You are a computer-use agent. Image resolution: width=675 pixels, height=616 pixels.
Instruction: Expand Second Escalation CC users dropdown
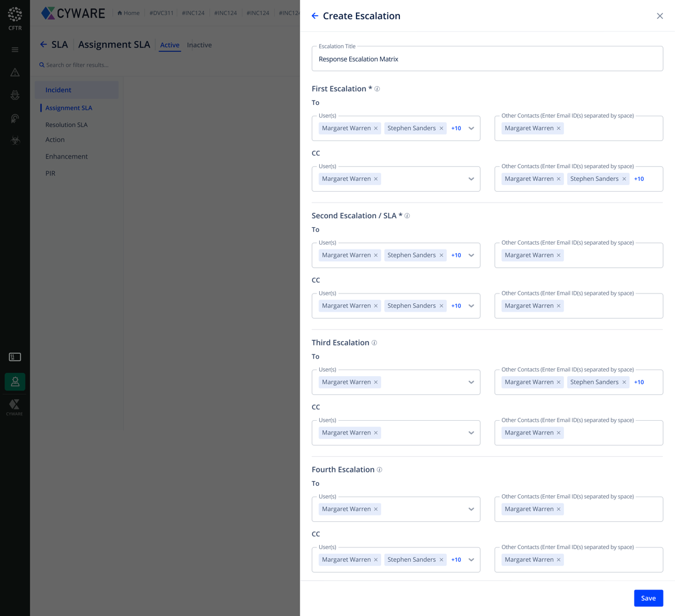pos(471,306)
